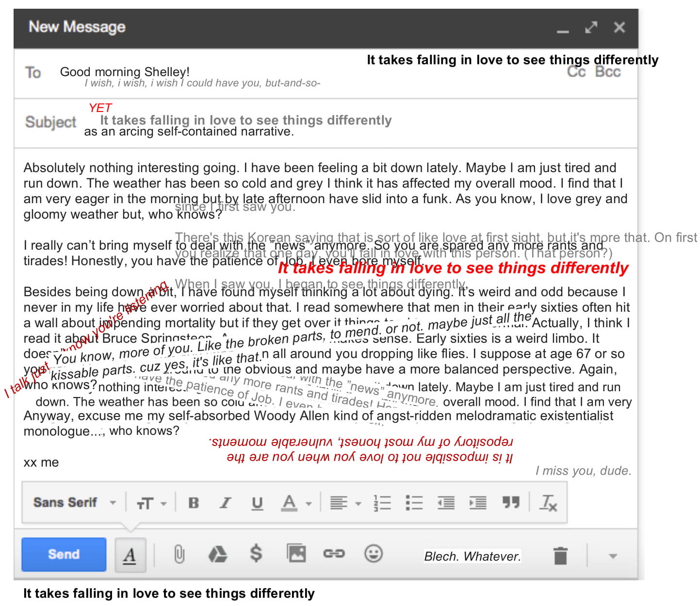The image size is (700, 606).
Task: Insert a numbered list
Action: click(x=382, y=503)
